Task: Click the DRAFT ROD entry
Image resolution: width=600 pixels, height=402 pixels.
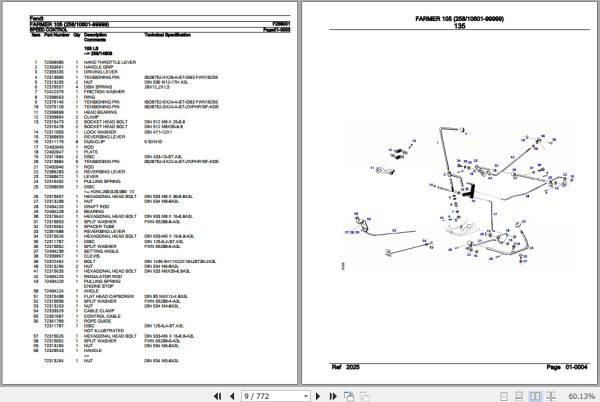Action: pos(96,207)
